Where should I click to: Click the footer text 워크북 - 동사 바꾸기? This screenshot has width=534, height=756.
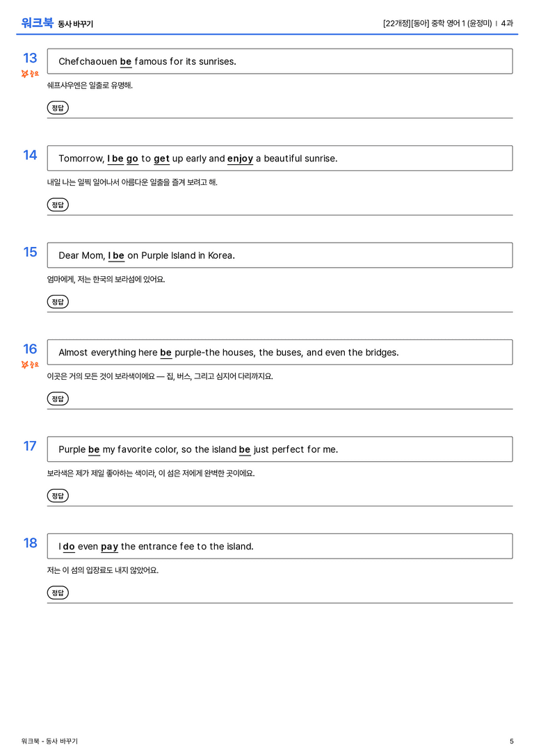(x=49, y=741)
